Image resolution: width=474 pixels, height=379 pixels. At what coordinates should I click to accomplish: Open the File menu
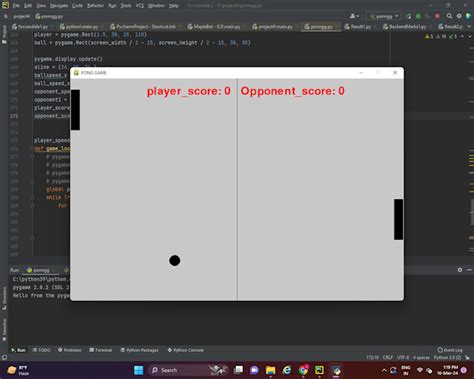coord(16,6)
